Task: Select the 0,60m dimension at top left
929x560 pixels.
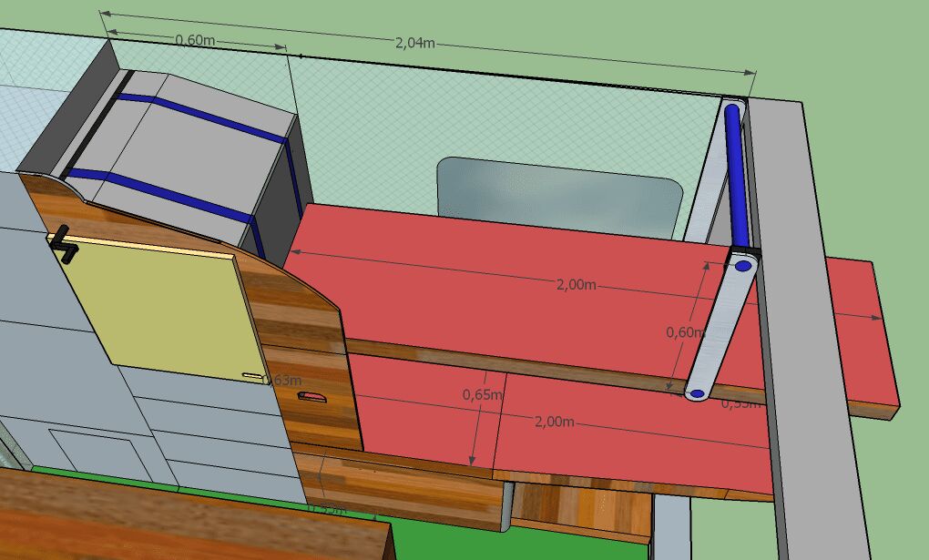Action: click(194, 39)
